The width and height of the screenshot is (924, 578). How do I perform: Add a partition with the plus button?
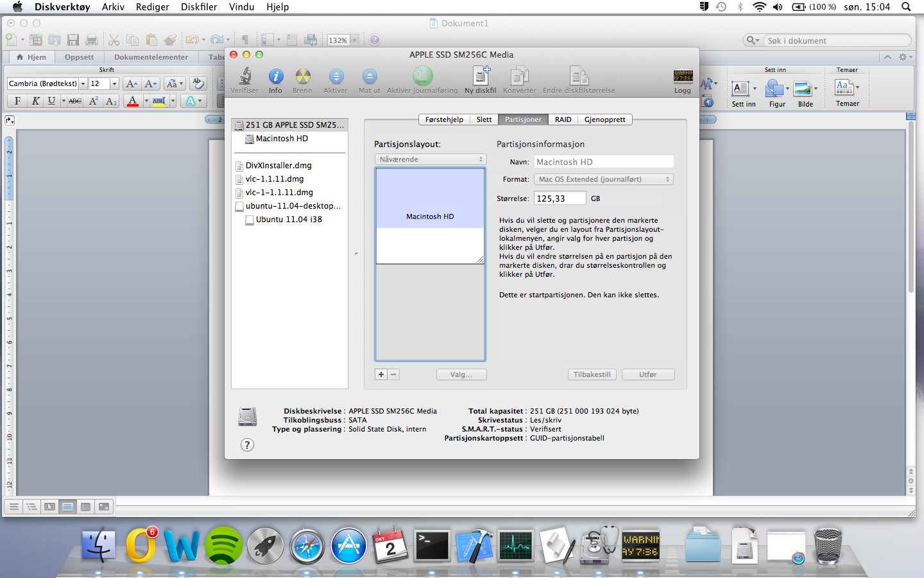pyautogui.click(x=381, y=374)
